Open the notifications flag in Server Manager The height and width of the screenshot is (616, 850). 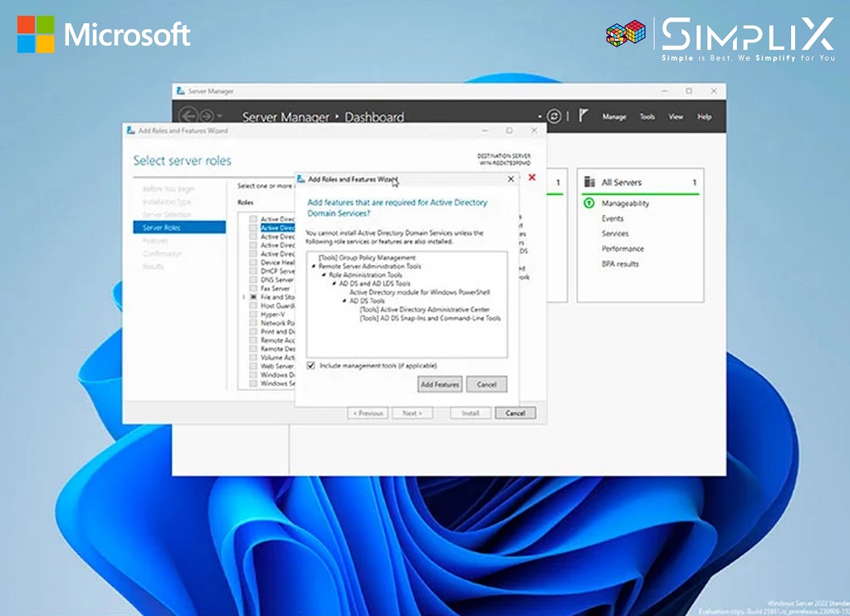point(584,115)
